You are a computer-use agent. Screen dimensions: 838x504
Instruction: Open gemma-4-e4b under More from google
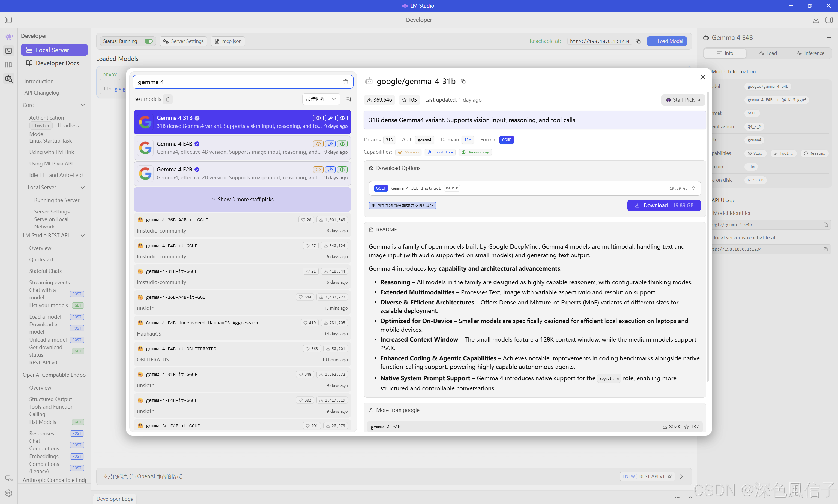tap(535, 427)
